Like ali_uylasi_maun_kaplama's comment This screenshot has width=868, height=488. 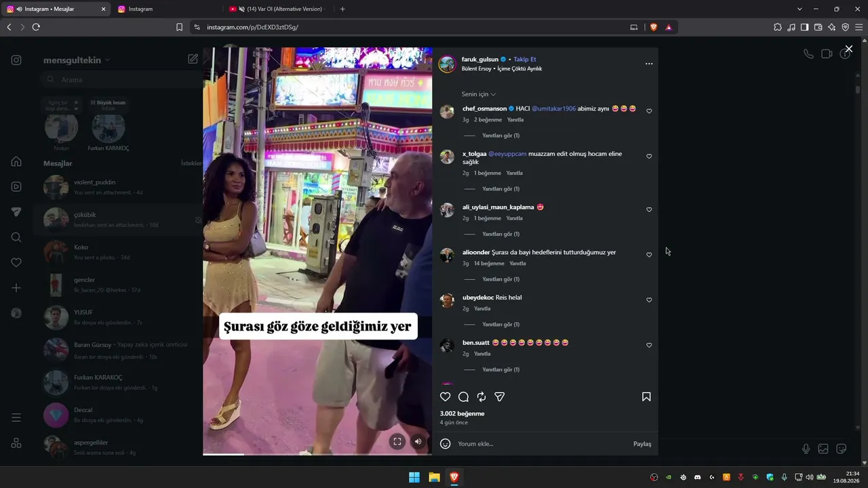[649, 210]
